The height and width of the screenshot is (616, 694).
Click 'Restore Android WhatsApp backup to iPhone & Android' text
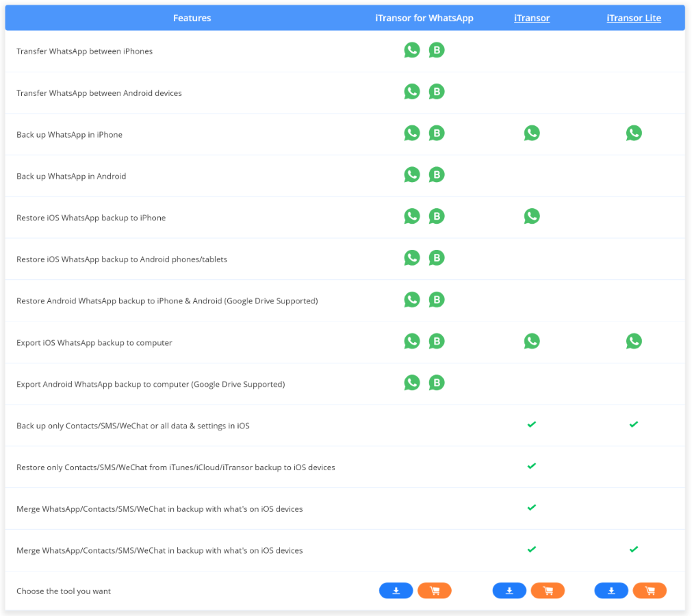tap(119, 301)
